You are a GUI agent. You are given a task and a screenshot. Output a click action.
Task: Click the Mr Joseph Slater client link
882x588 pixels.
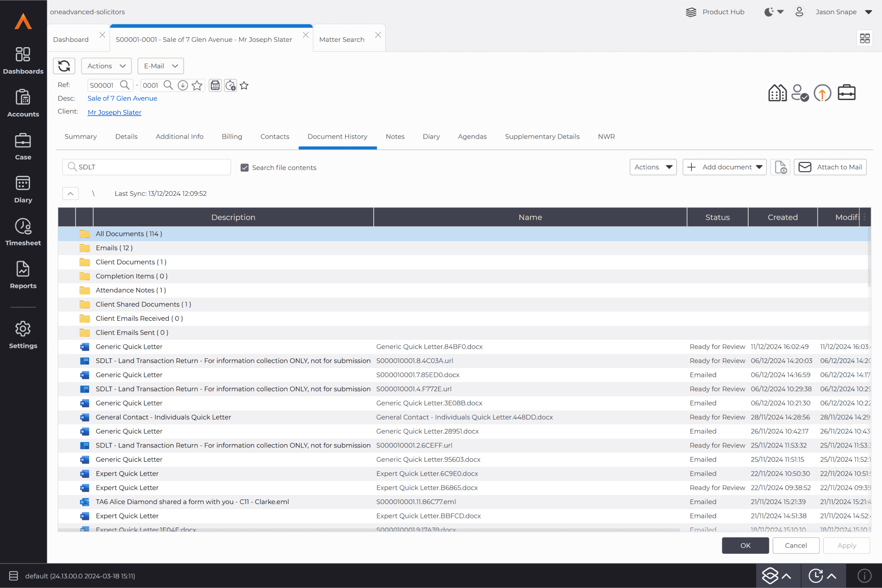pos(114,112)
